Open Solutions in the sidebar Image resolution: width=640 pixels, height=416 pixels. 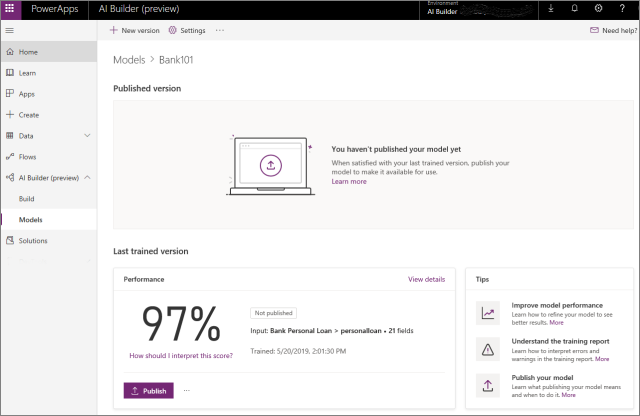[49, 240]
